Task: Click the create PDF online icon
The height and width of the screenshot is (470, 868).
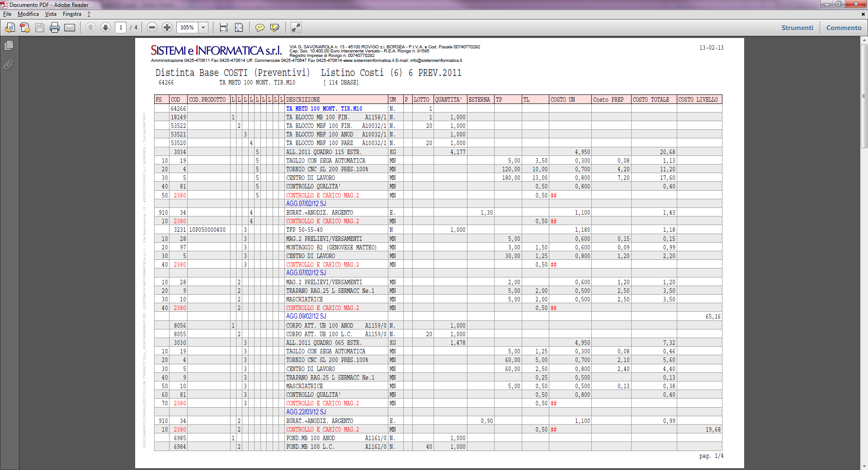Action: (25, 28)
